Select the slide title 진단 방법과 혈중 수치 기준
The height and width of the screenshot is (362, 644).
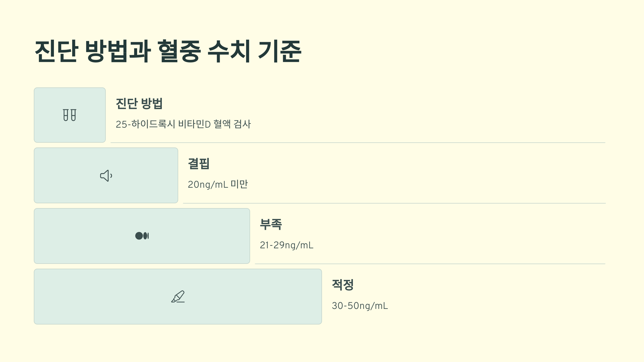point(168,51)
